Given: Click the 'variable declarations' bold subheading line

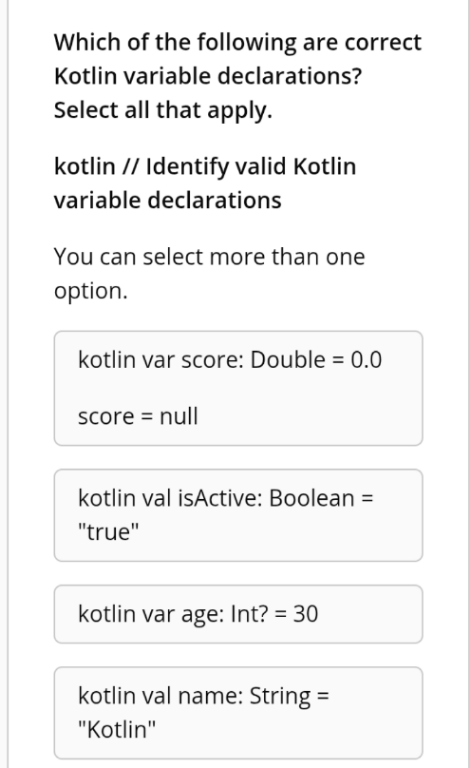Looking at the screenshot, I should click(x=167, y=200).
